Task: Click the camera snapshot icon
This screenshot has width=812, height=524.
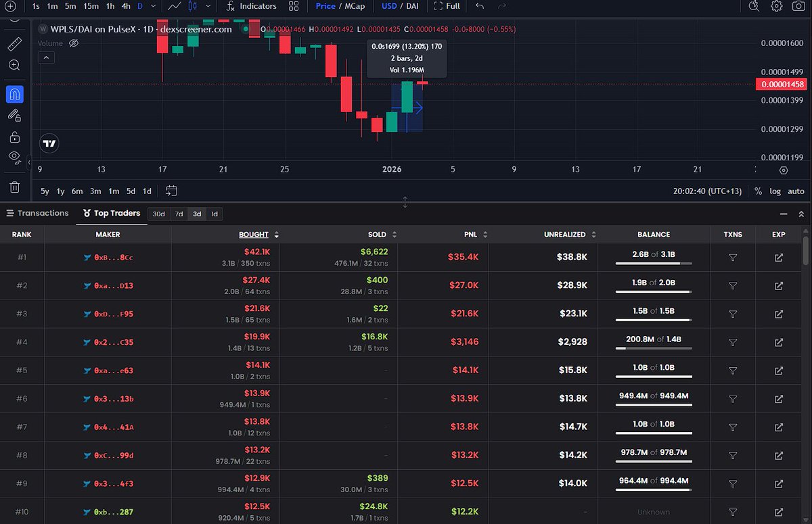Action: pyautogui.click(x=800, y=6)
